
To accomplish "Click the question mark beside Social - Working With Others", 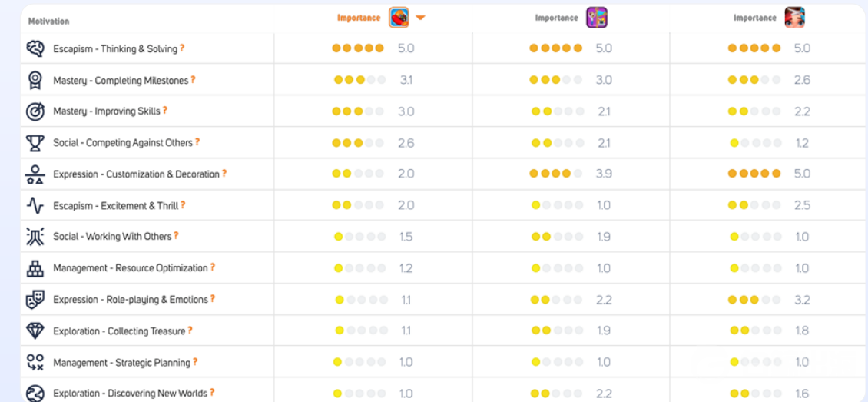I will [x=176, y=236].
